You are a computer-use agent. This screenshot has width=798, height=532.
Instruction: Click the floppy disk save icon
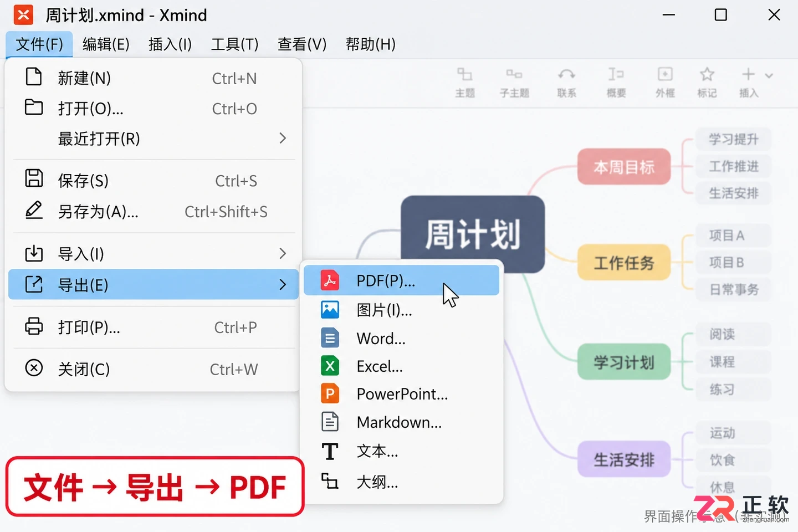(34, 178)
